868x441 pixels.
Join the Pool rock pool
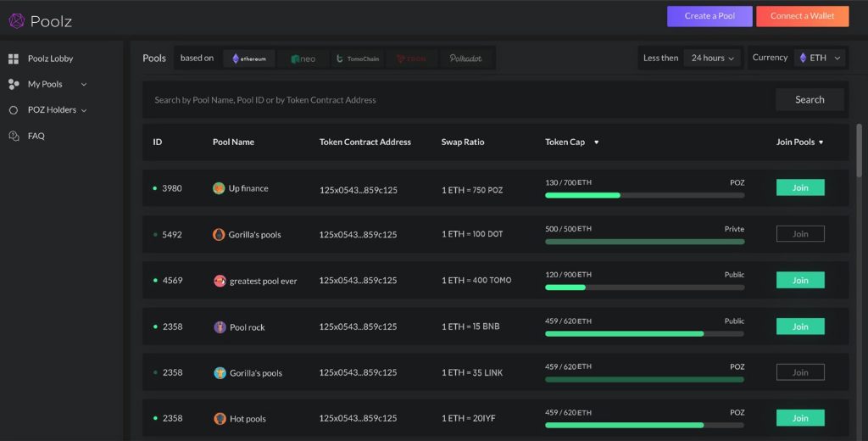(x=800, y=327)
